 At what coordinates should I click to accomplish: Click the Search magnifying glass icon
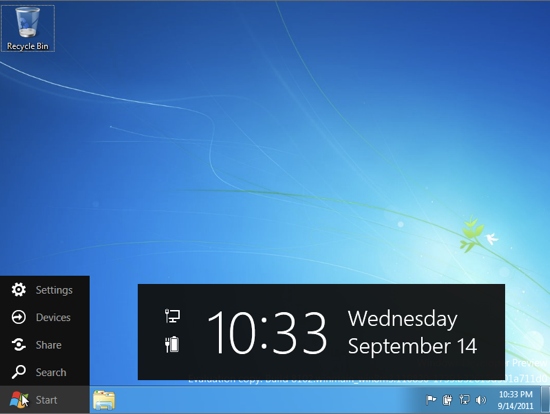(19, 372)
